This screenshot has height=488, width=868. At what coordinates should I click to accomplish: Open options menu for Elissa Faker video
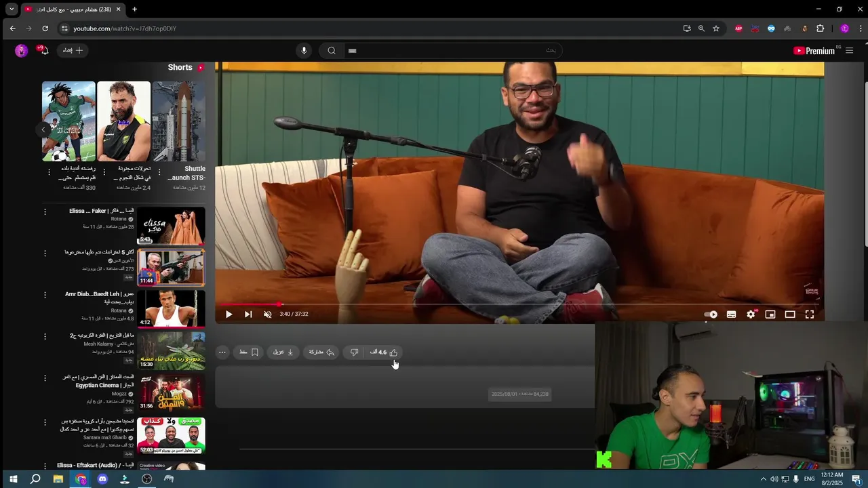(x=45, y=212)
